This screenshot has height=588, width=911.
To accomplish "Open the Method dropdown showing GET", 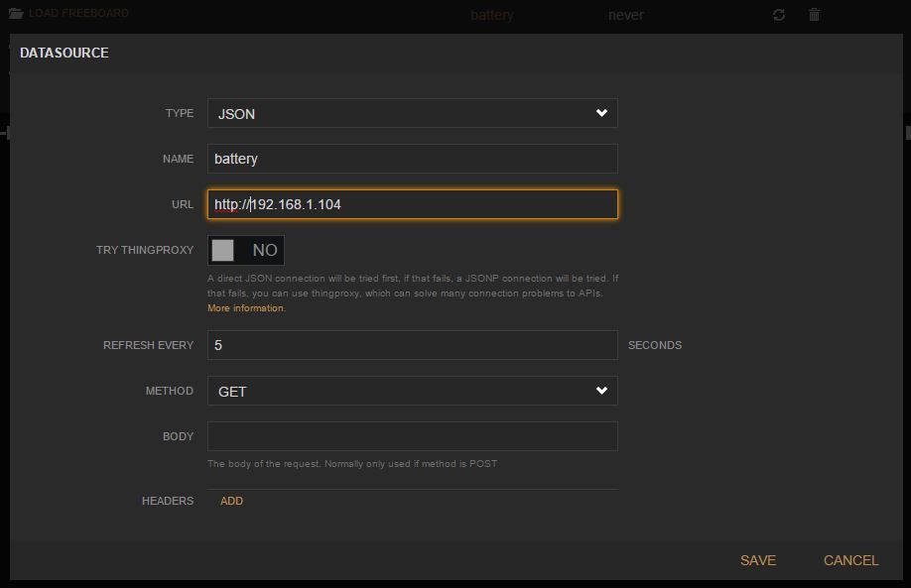I will coord(413,391).
